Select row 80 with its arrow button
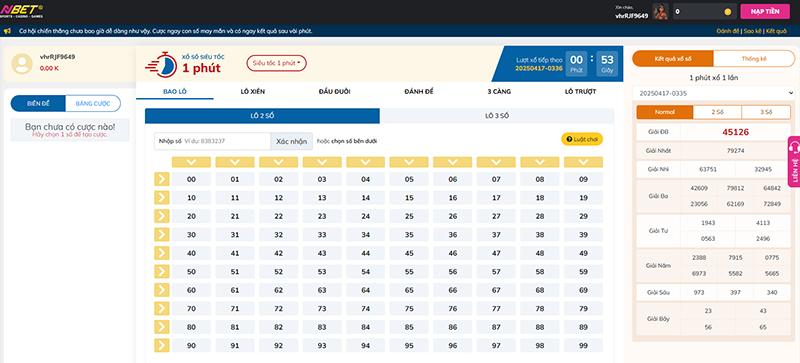The height and width of the screenshot is (363, 800). point(161,327)
